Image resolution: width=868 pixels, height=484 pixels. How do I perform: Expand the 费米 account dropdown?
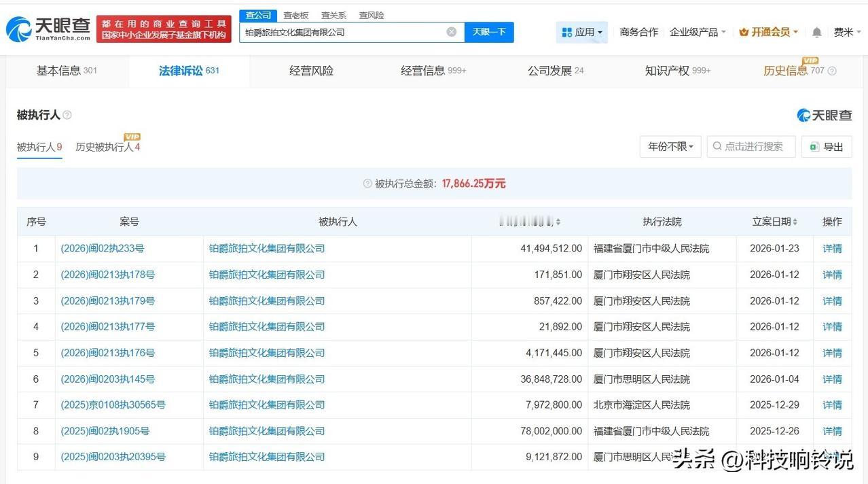click(846, 31)
